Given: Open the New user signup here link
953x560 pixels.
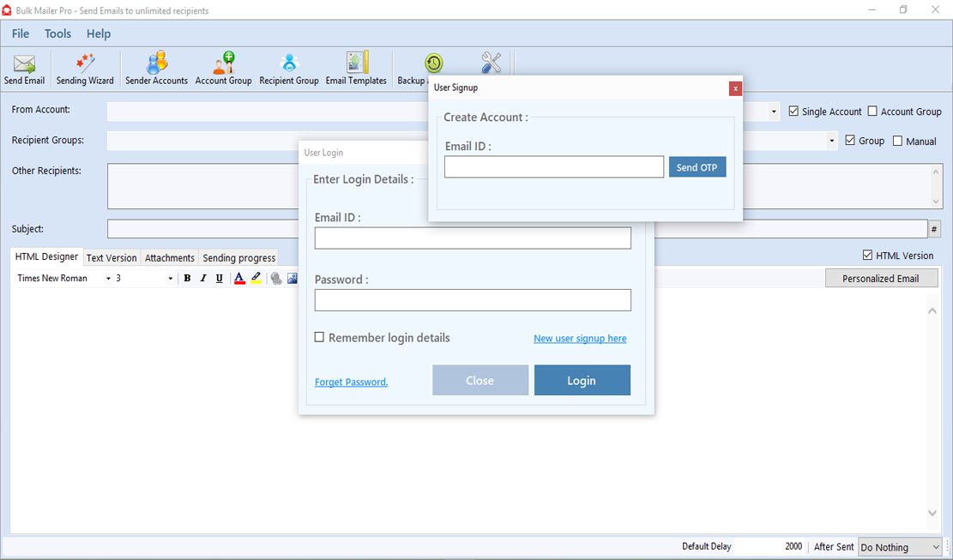Looking at the screenshot, I should 580,338.
